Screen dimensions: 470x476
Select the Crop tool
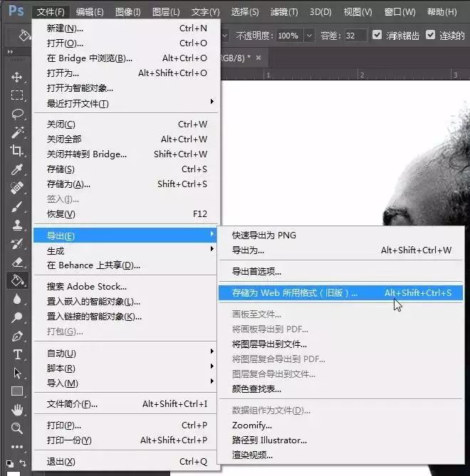coord(17,151)
